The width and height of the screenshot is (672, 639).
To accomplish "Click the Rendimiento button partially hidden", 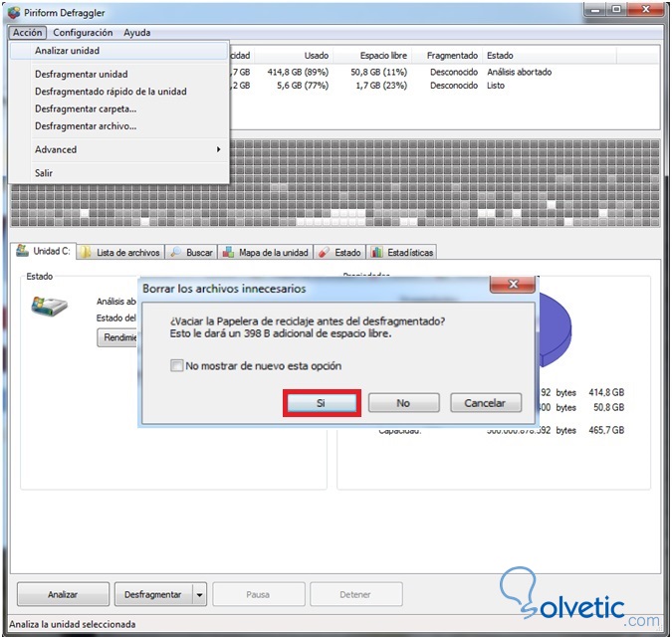I will [117, 337].
